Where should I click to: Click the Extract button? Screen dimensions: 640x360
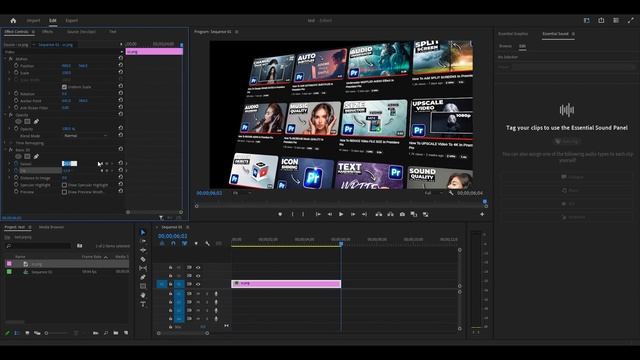(391, 214)
